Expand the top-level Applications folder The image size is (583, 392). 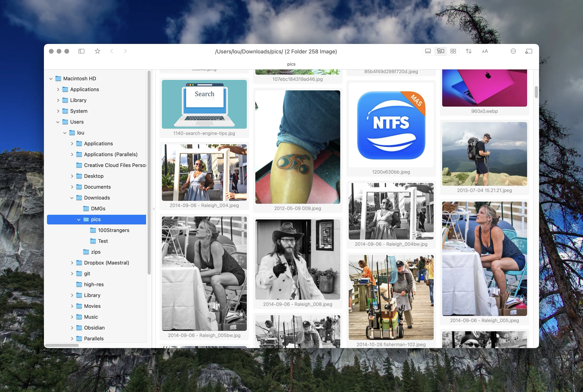click(x=58, y=90)
